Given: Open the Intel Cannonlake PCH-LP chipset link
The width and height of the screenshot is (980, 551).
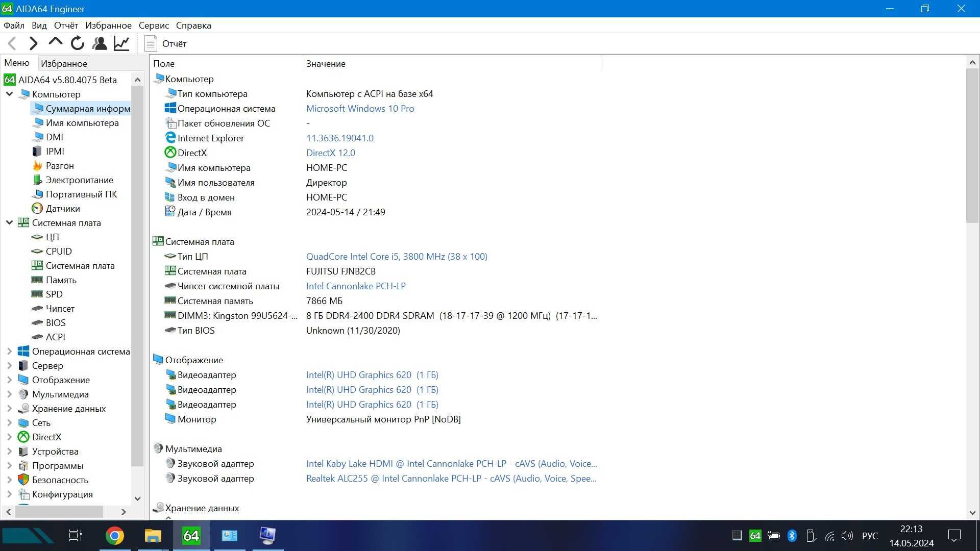Looking at the screenshot, I should point(356,286).
